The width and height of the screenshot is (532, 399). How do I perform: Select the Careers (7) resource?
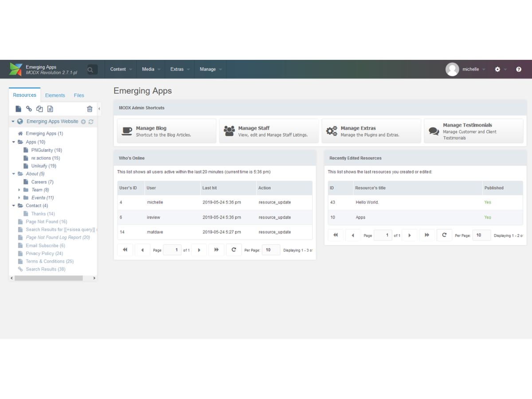tap(42, 182)
